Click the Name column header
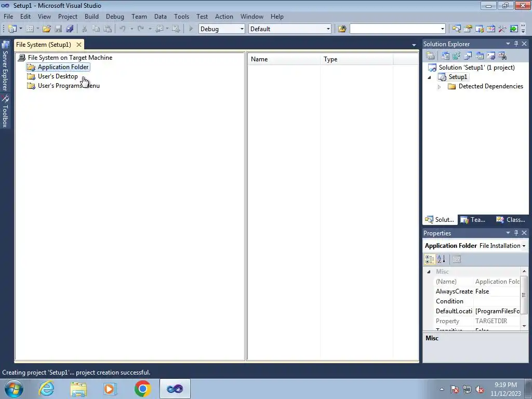The image size is (532, 399). [x=284, y=59]
